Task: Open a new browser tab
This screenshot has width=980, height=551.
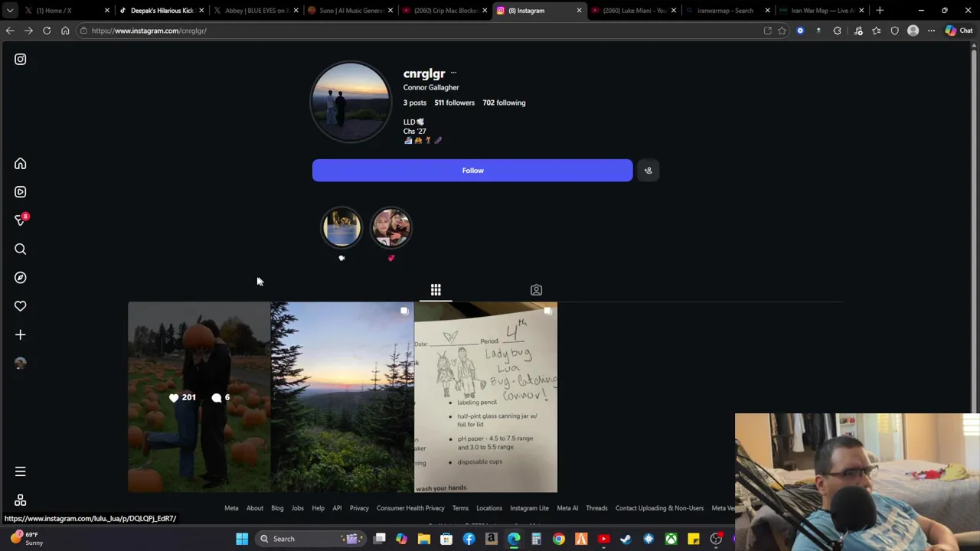Action: pos(880,11)
